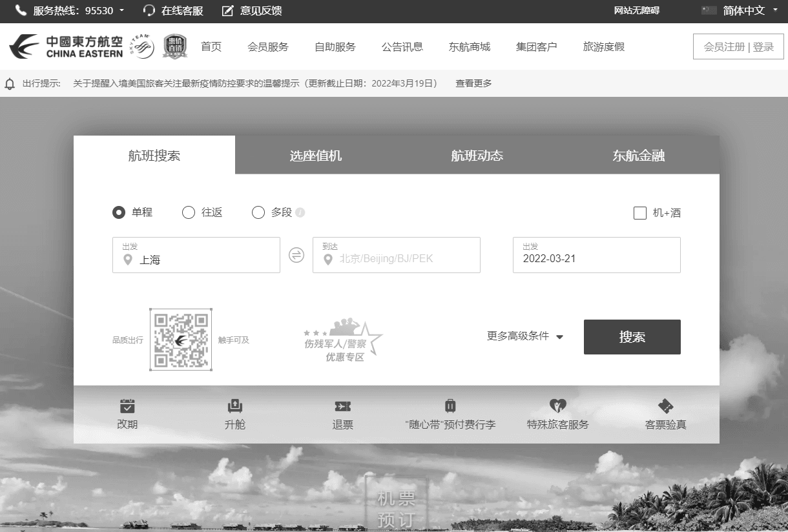This screenshot has width=788, height=532.
Task: Expand 更多高级条件 advanced options
Action: (x=524, y=336)
